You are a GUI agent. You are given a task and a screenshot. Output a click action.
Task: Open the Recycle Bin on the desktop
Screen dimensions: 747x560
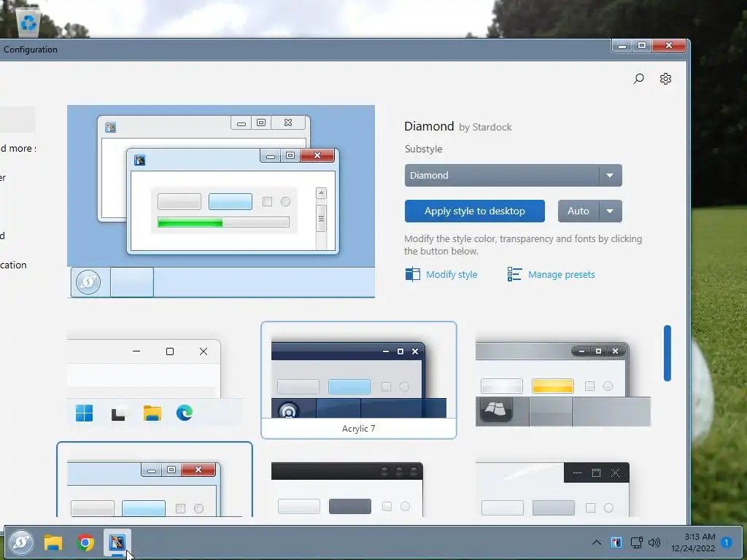click(28, 21)
